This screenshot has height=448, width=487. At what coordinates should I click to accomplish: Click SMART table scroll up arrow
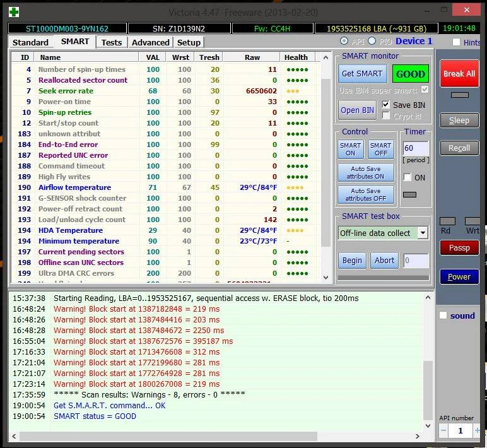click(x=326, y=57)
